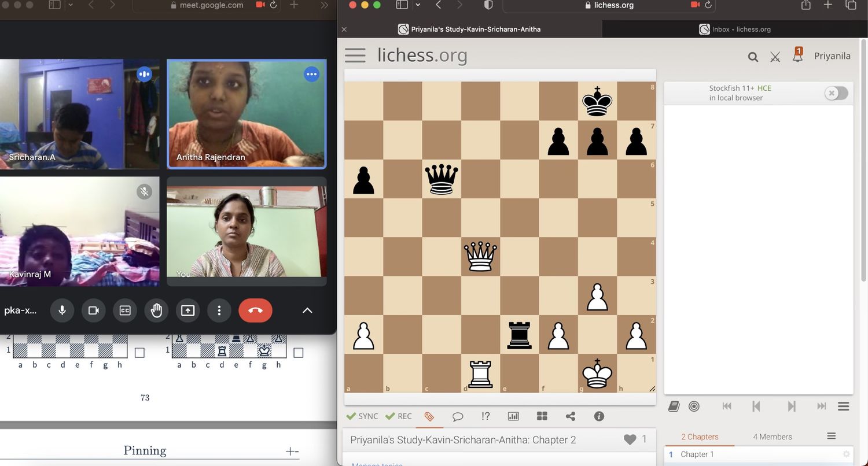Select Kavinraj M video tile
This screenshot has height=466, width=868.
[x=79, y=231]
